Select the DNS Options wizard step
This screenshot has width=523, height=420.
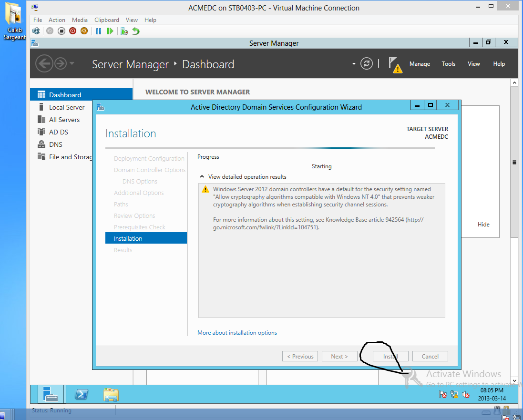click(x=140, y=181)
